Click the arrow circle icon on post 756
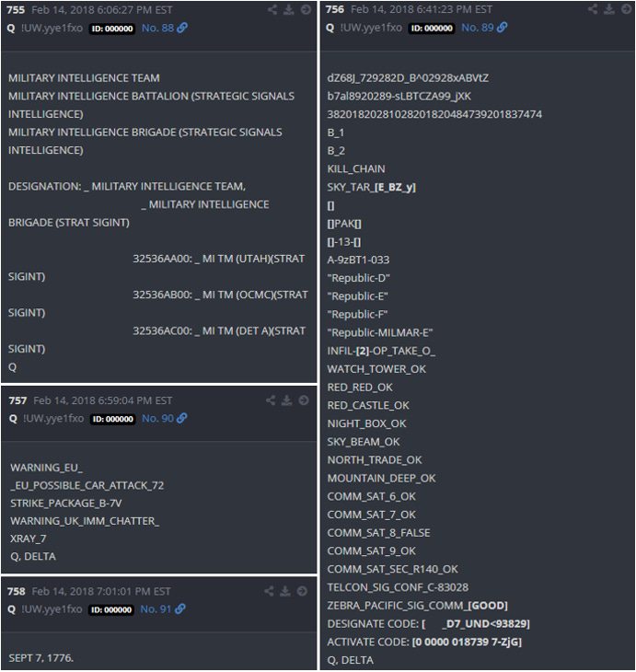The height and width of the screenshot is (672, 636). tap(626, 9)
